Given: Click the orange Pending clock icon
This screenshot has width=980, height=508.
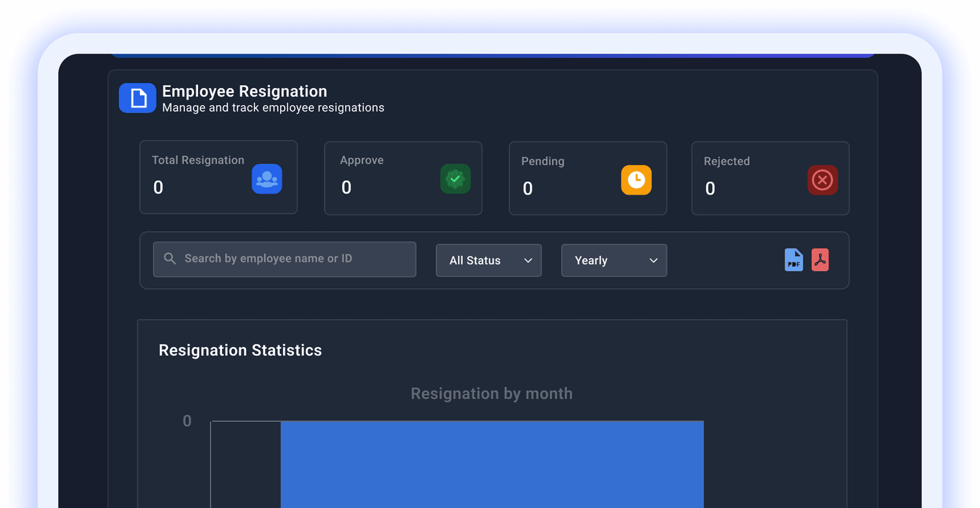Looking at the screenshot, I should point(635,180).
